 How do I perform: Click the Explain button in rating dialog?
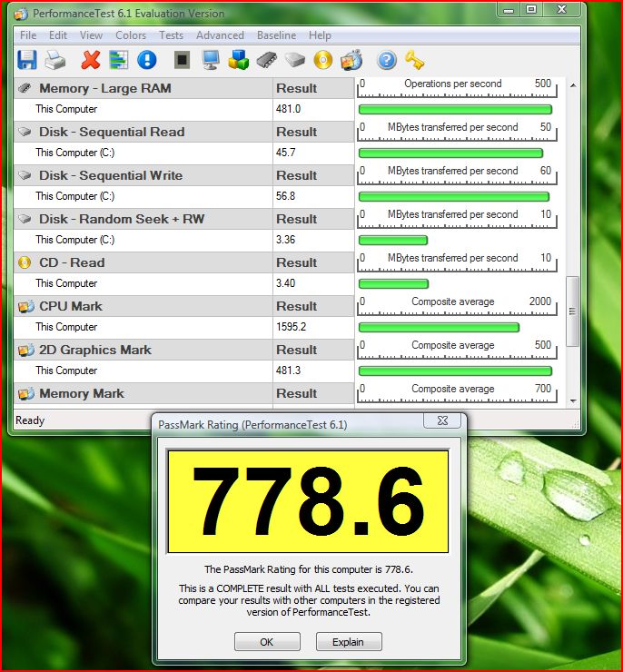pyautogui.click(x=349, y=642)
